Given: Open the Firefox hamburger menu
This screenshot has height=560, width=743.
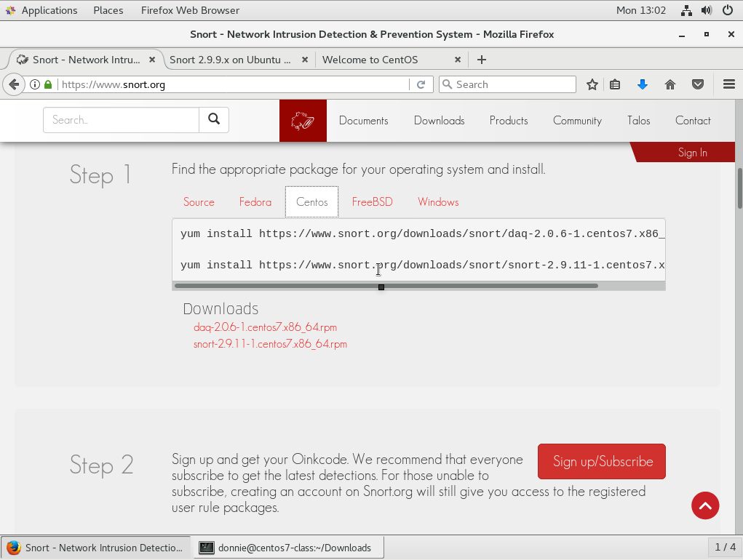Looking at the screenshot, I should tap(728, 85).
